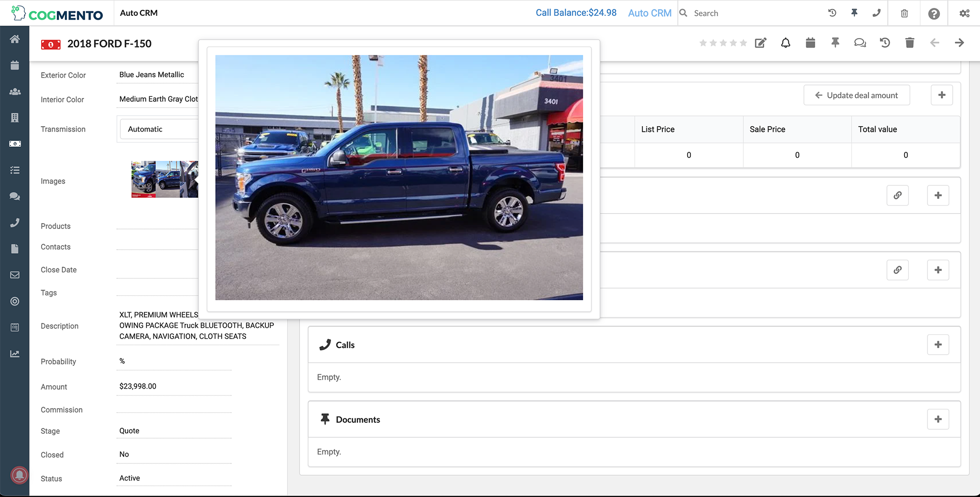Open the Tasks checklist icon in sidebar
The height and width of the screenshot is (497, 980).
tap(14, 170)
